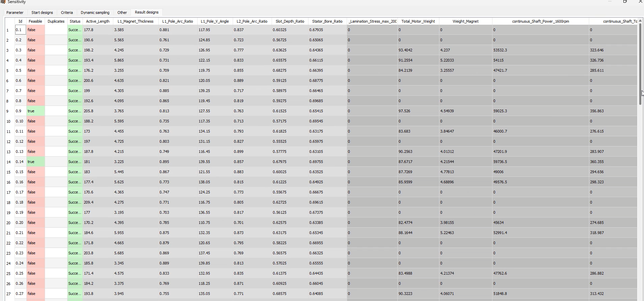The image size is (644, 301).
Task: Select row number 14 header
Action: [x=8, y=162]
